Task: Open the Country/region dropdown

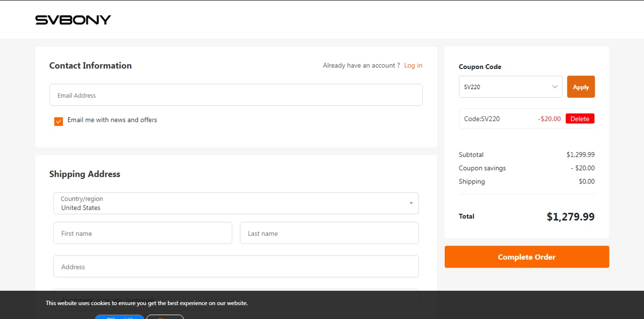Action: coord(236,203)
